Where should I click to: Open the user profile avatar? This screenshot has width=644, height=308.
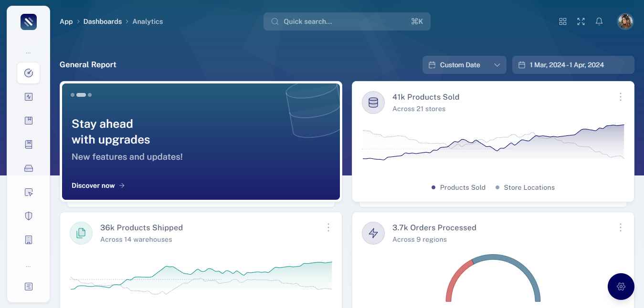tap(625, 21)
